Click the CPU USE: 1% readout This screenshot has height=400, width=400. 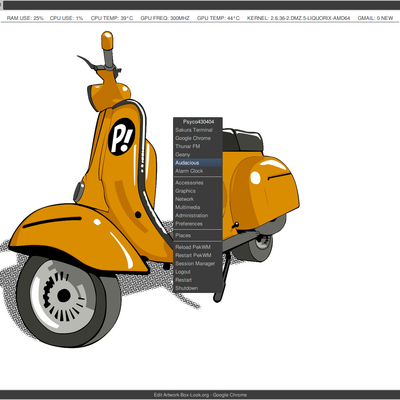[x=66, y=18]
